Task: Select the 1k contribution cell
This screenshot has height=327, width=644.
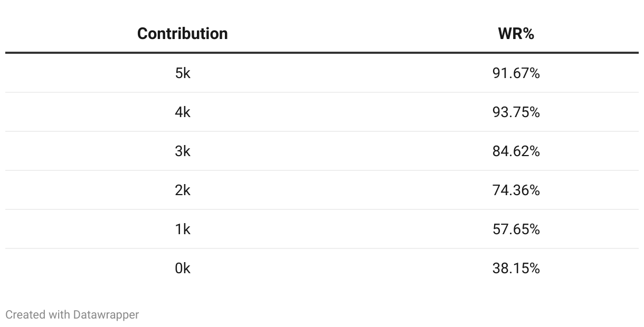Action: click(182, 229)
